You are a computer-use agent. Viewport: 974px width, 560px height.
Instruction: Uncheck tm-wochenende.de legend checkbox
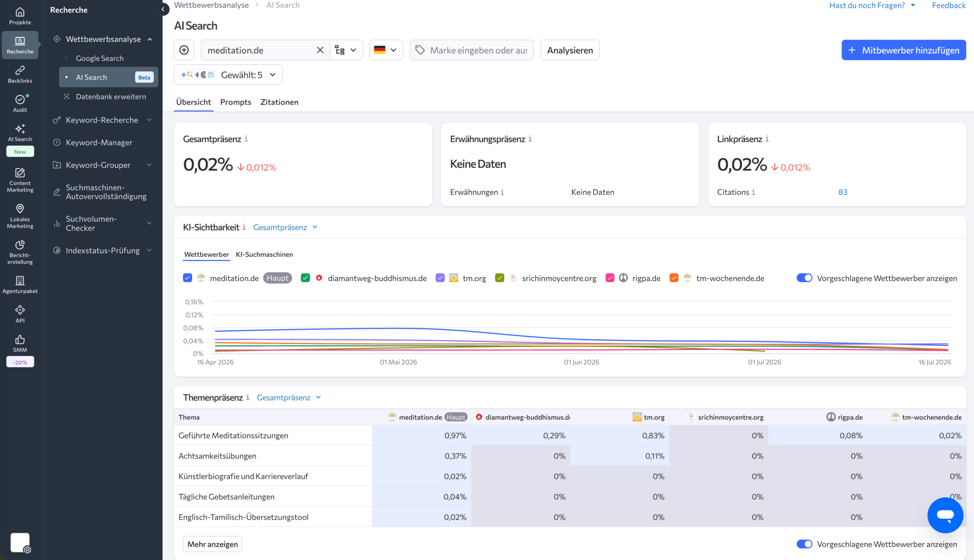[x=674, y=278]
